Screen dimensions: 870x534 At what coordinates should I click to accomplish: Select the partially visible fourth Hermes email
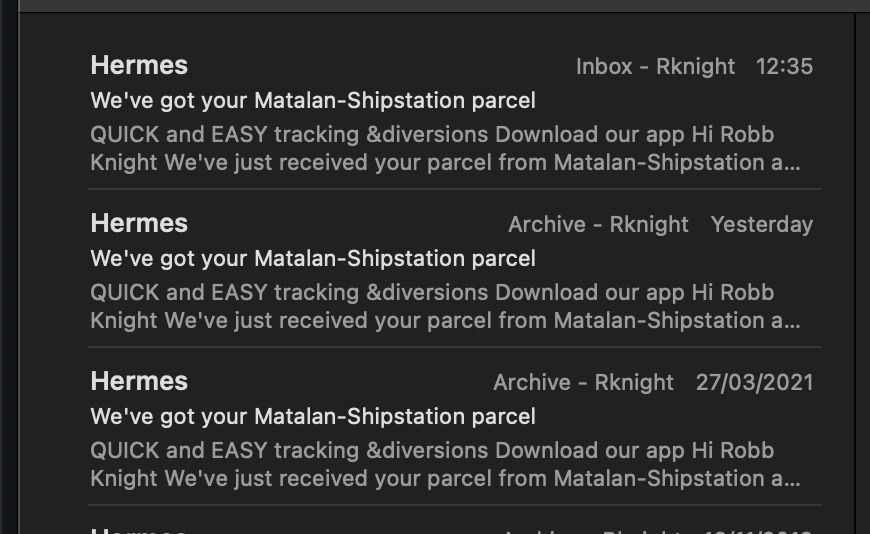click(x=454, y=521)
